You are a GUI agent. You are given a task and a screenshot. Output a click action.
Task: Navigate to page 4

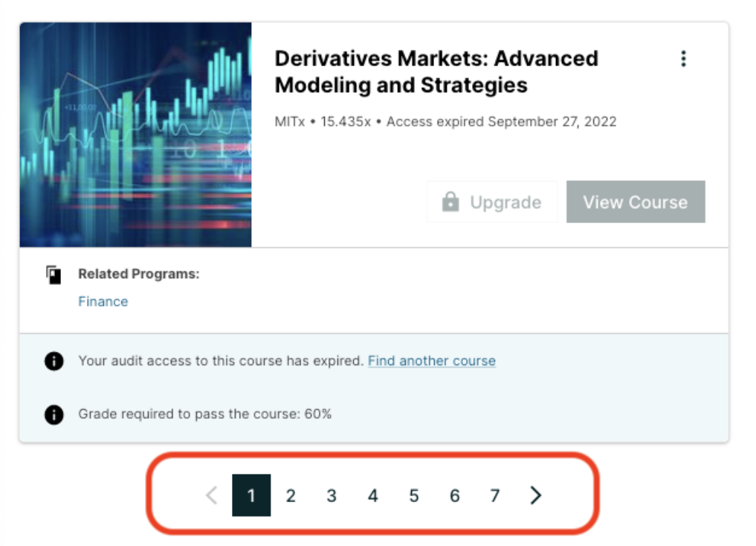(372, 495)
